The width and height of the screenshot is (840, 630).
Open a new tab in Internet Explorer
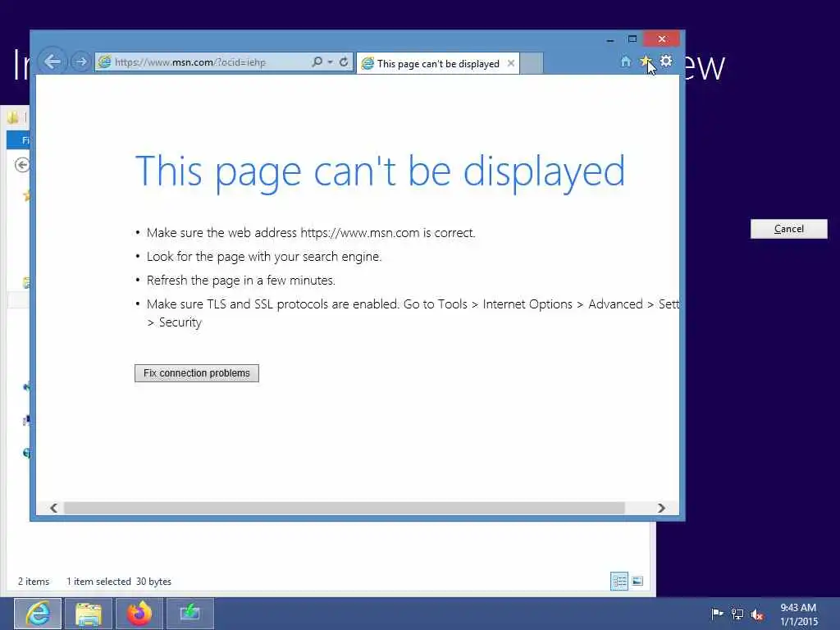(x=532, y=64)
